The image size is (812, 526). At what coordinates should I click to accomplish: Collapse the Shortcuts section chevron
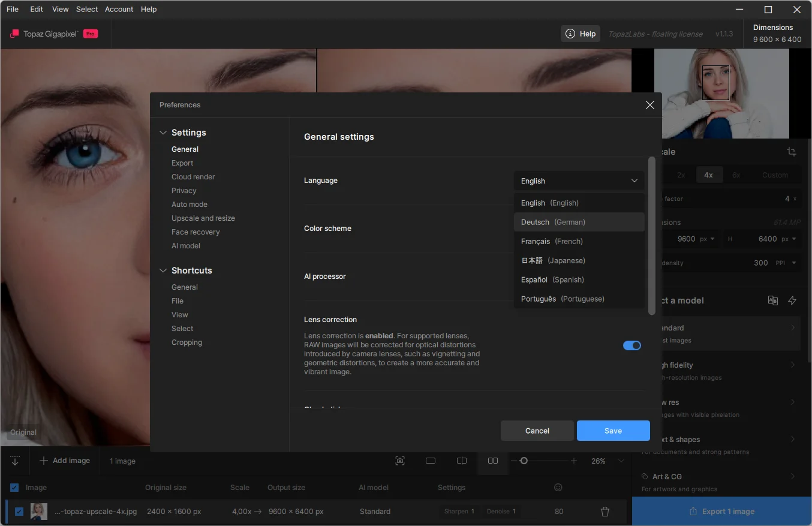(x=163, y=270)
